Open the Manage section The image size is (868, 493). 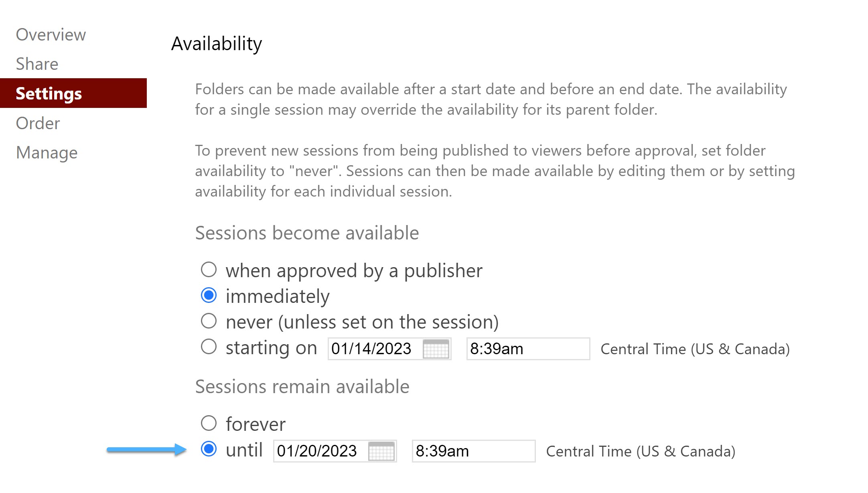click(47, 152)
